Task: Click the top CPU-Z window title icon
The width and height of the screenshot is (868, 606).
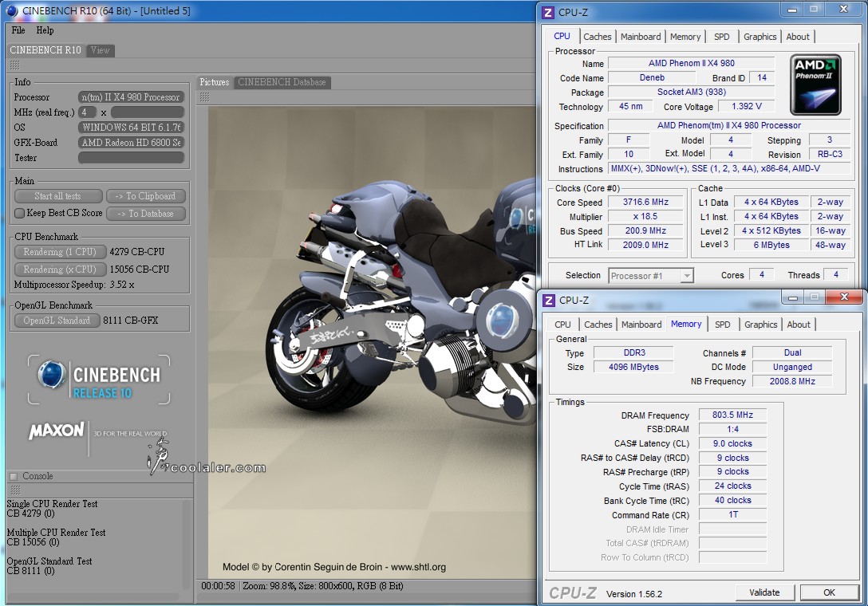Action: point(548,12)
